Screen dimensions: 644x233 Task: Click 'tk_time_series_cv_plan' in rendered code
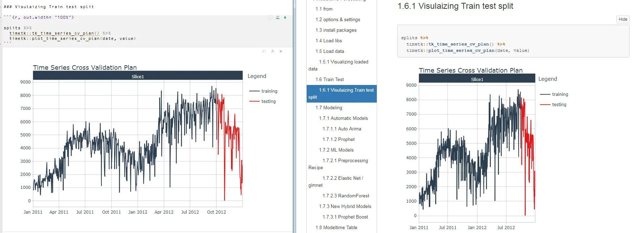(x=459, y=44)
